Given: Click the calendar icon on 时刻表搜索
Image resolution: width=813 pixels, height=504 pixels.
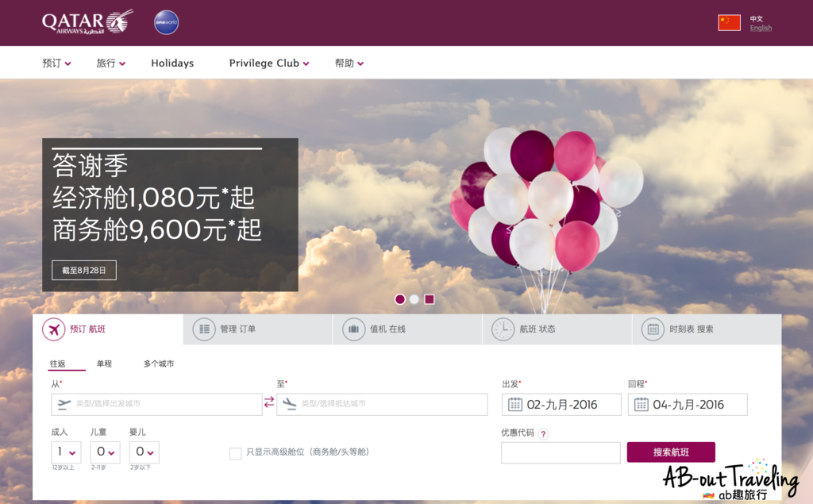Looking at the screenshot, I should coord(653,329).
